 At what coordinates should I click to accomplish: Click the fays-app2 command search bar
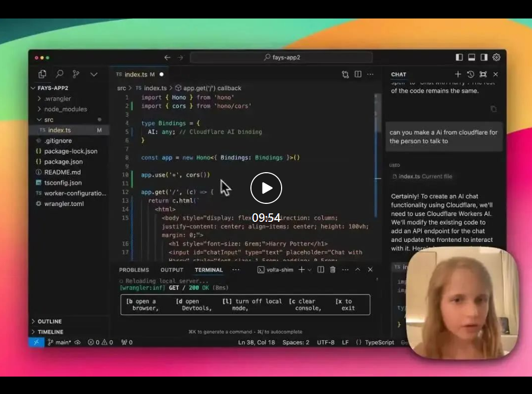click(281, 57)
